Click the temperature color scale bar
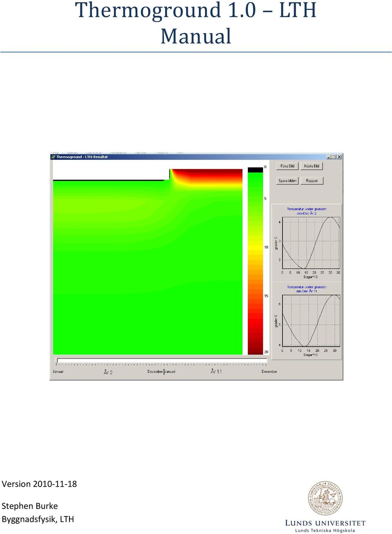Image resolution: width=392 pixels, height=534 pixels. click(x=255, y=261)
